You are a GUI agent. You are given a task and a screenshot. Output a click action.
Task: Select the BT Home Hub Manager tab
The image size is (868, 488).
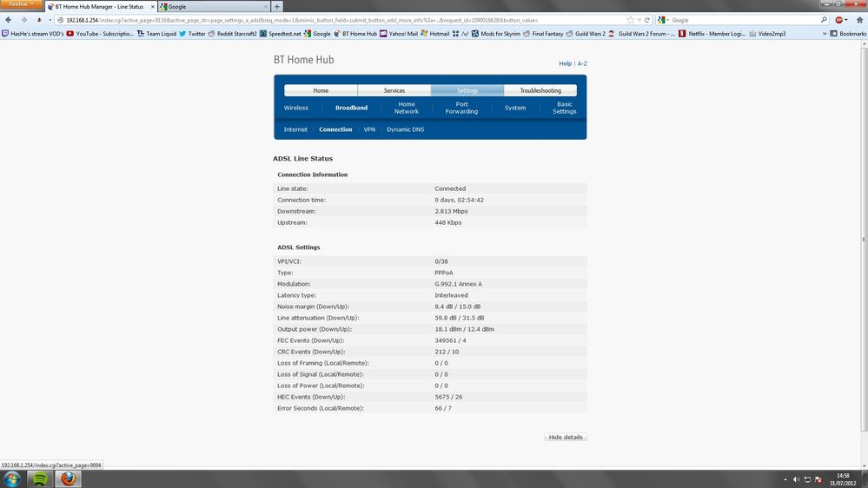[x=100, y=7]
